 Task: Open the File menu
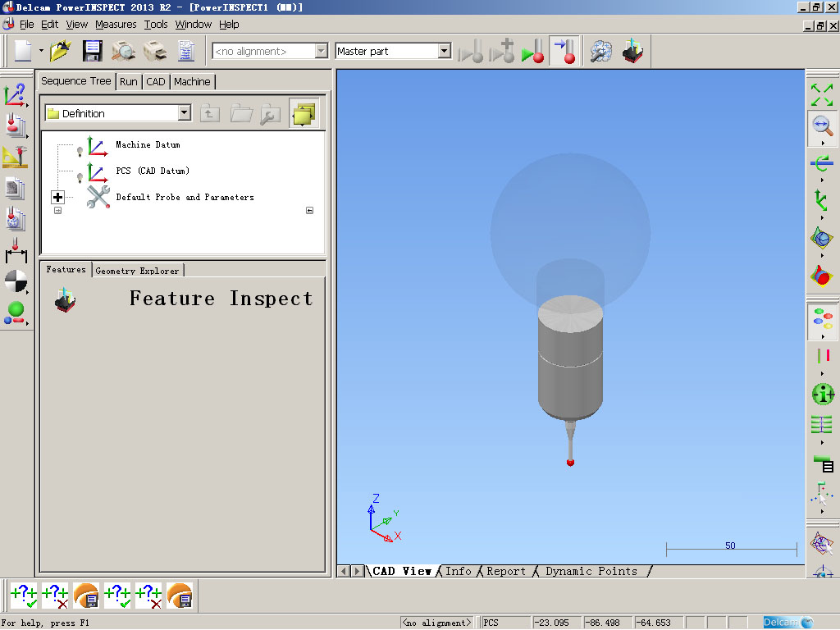click(26, 25)
